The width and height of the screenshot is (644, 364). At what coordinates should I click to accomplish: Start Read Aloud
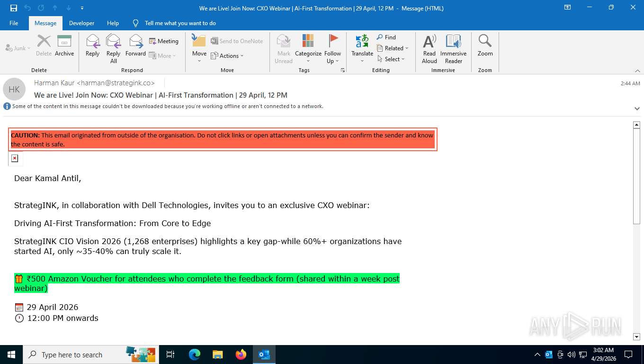[x=429, y=49]
